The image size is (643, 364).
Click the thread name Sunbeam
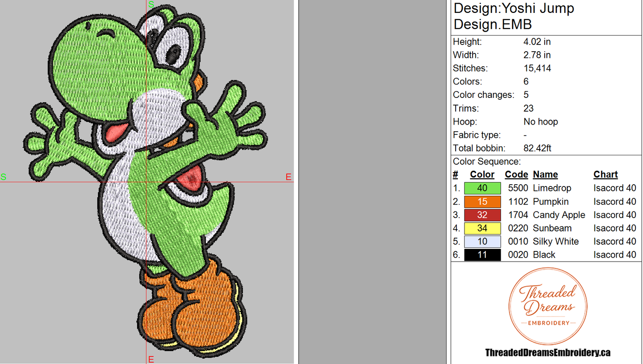[552, 228]
